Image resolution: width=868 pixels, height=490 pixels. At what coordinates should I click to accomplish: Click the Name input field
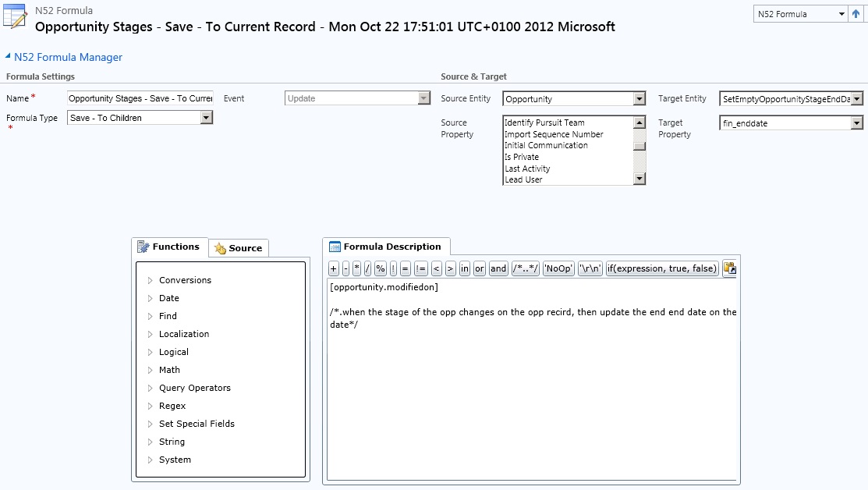(x=140, y=99)
